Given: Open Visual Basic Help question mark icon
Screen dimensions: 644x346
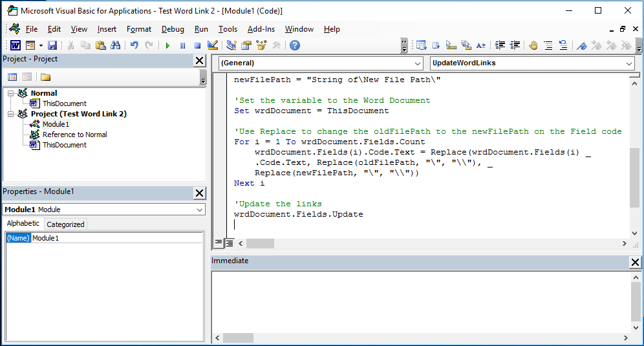Looking at the screenshot, I should pyautogui.click(x=294, y=45).
